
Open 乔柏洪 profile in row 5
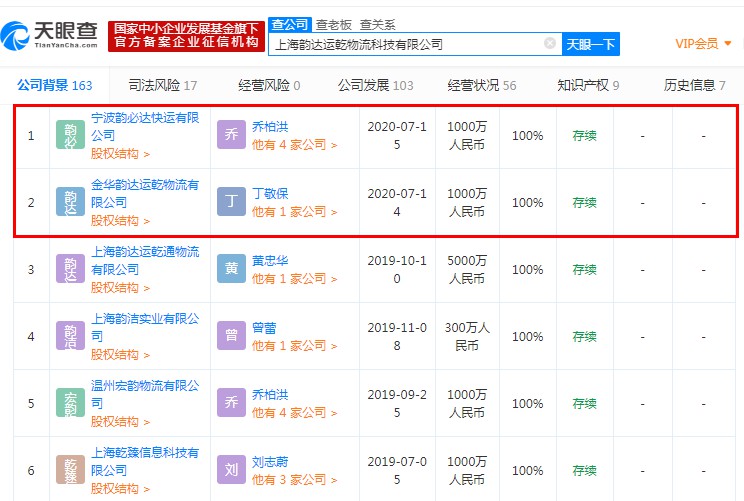tap(270, 394)
